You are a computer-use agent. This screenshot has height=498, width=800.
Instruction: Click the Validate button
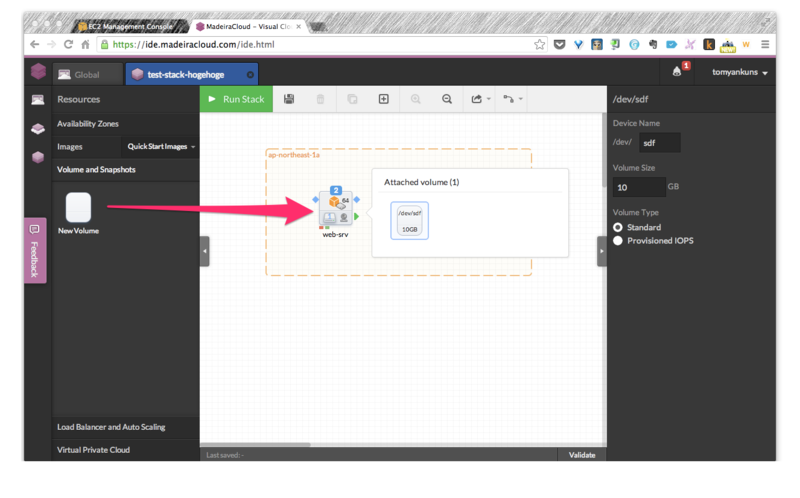[x=582, y=455]
